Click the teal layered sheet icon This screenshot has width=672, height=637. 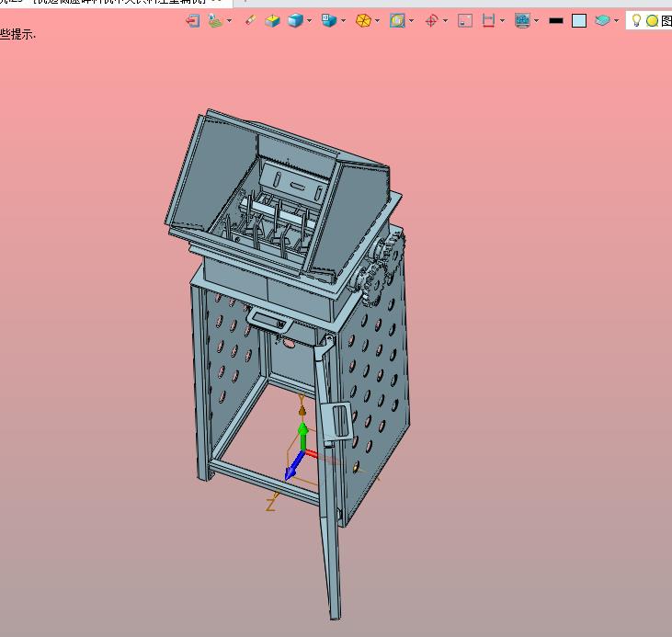(x=602, y=20)
